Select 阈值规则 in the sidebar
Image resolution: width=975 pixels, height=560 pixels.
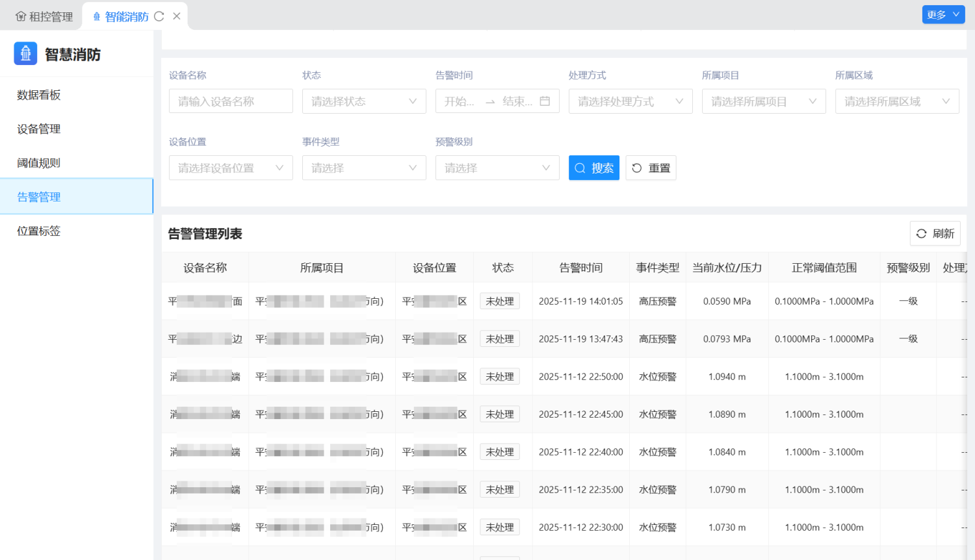pyautogui.click(x=39, y=163)
